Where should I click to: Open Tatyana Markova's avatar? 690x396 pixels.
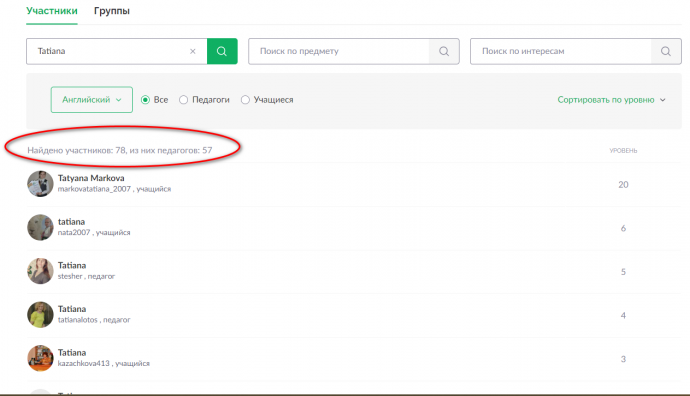click(x=40, y=184)
